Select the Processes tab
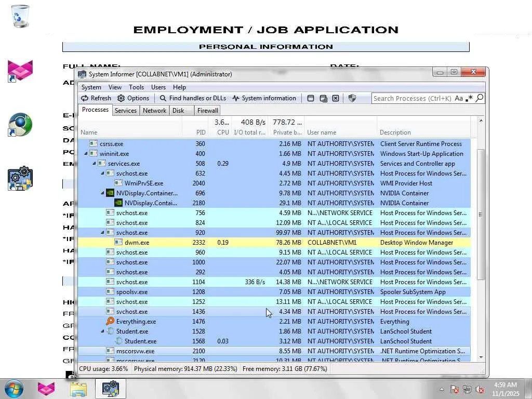Screen dimensions: 532x399 pos(96,110)
